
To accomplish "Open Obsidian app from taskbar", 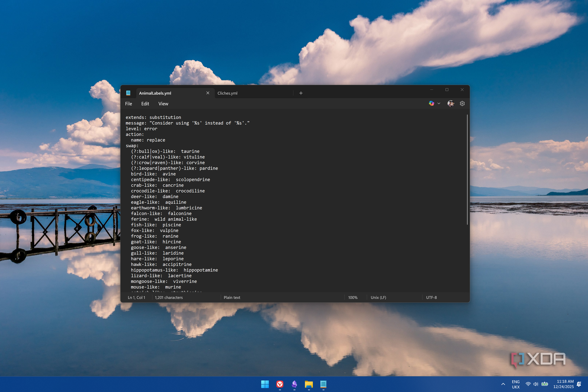I will [x=294, y=384].
